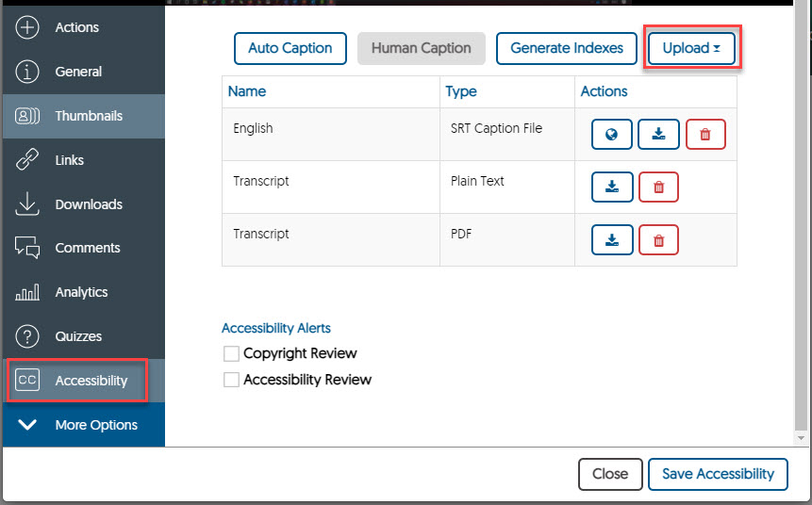Click the Auto Caption button
The image size is (812, 505).
(290, 48)
